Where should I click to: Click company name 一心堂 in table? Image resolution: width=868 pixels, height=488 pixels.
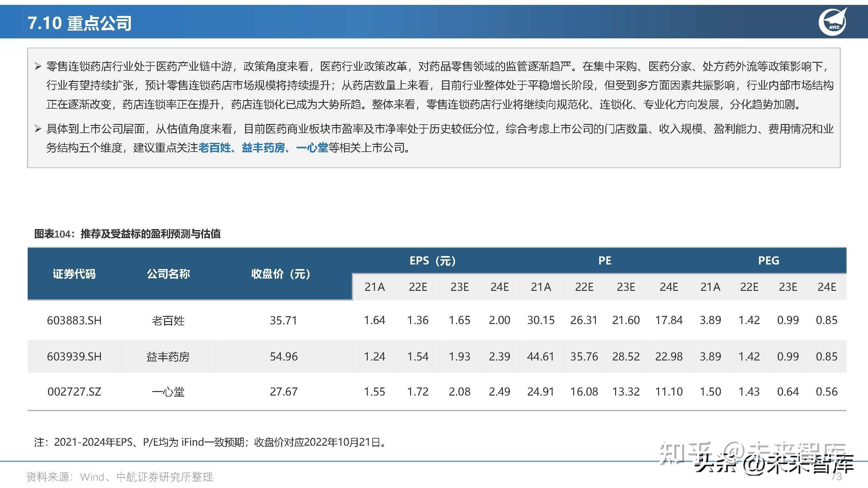[168, 392]
